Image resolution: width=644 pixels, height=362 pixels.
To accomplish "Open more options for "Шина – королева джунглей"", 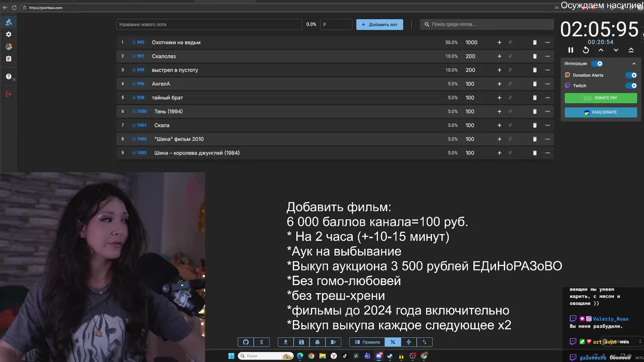I will [x=547, y=153].
